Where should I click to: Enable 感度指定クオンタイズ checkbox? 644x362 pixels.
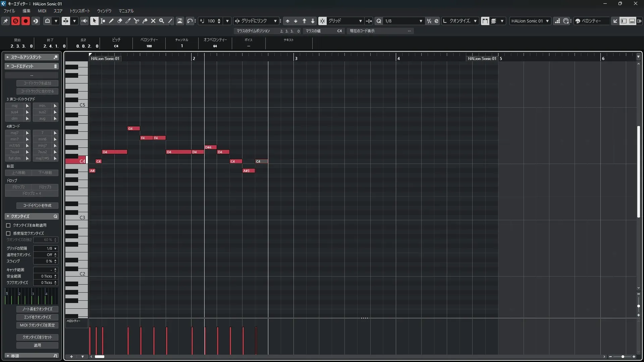tap(8, 233)
